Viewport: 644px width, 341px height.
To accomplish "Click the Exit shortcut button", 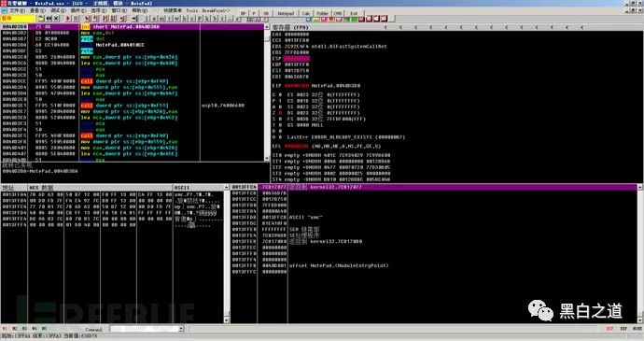I will pos(354,13).
